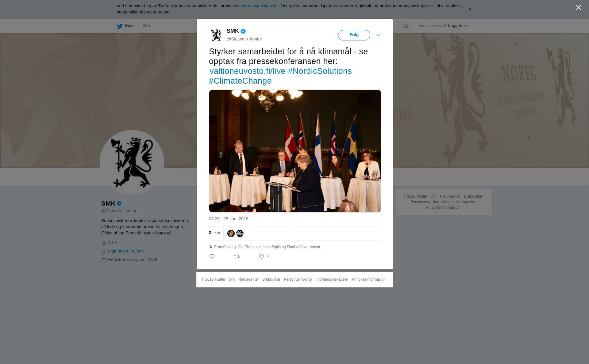589x364 pixels.
Task: Visit the regjeringen.no/smk profile link
Action: click(x=126, y=251)
